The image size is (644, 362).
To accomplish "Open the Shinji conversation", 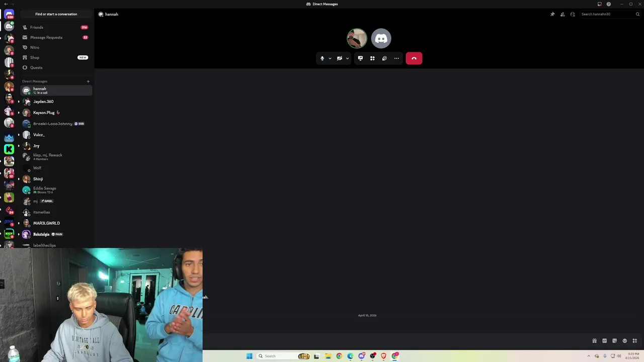I will pyautogui.click(x=56, y=179).
